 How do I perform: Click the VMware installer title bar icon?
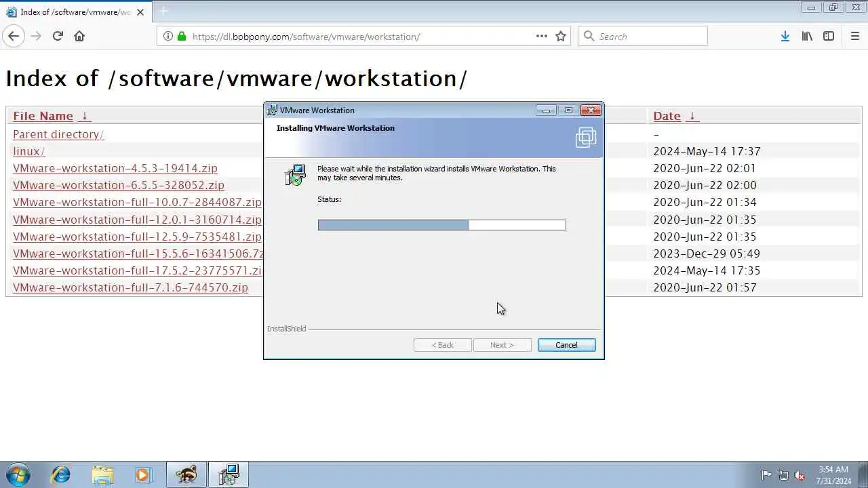tap(273, 110)
